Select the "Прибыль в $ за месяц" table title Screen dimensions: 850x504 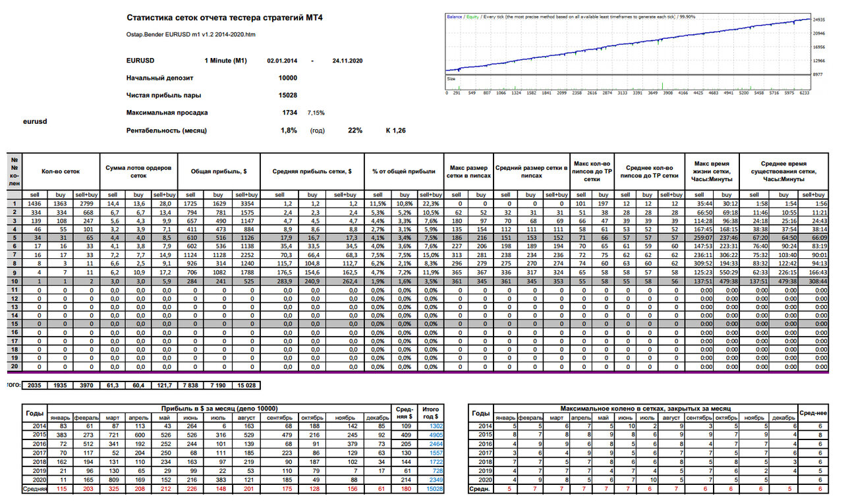[221, 408]
